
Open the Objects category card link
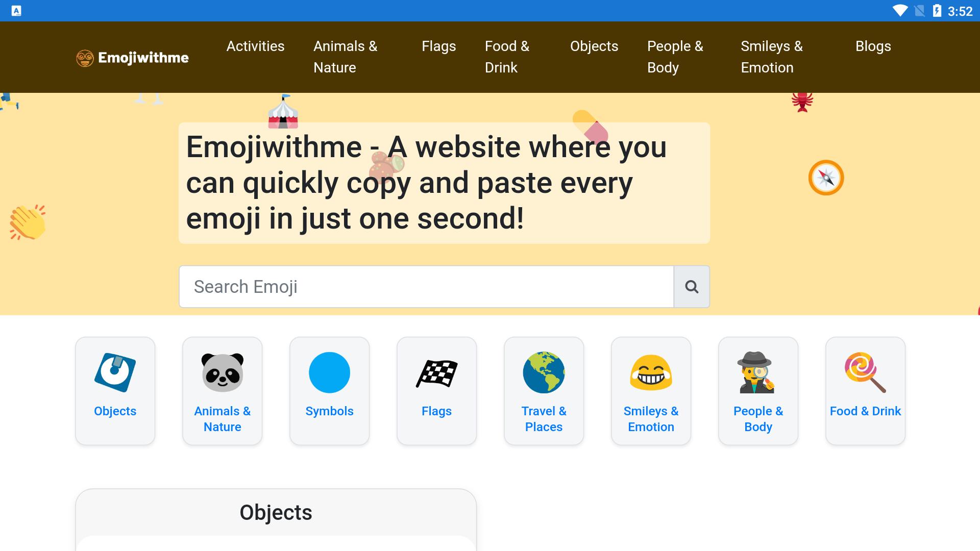[115, 411]
